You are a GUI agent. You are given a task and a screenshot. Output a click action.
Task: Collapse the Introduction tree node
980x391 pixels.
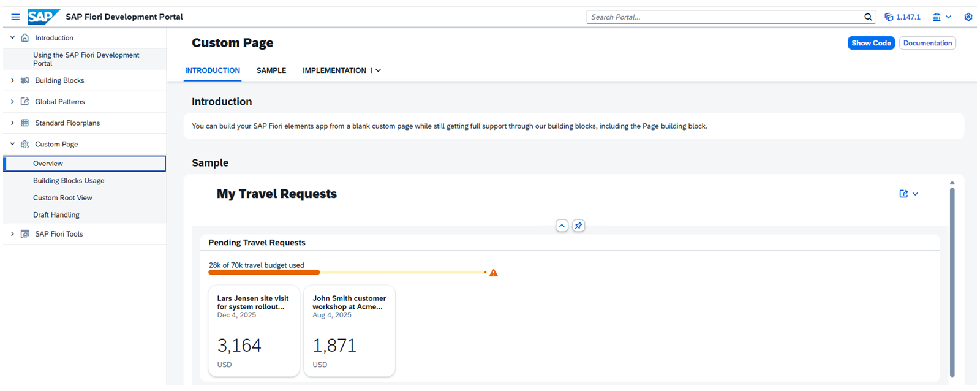(12, 38)
